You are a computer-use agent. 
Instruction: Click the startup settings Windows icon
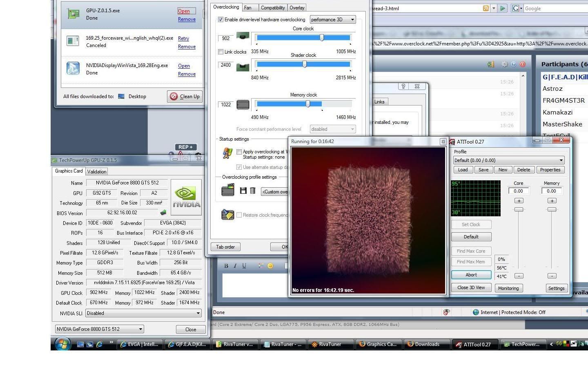point(227,153)
